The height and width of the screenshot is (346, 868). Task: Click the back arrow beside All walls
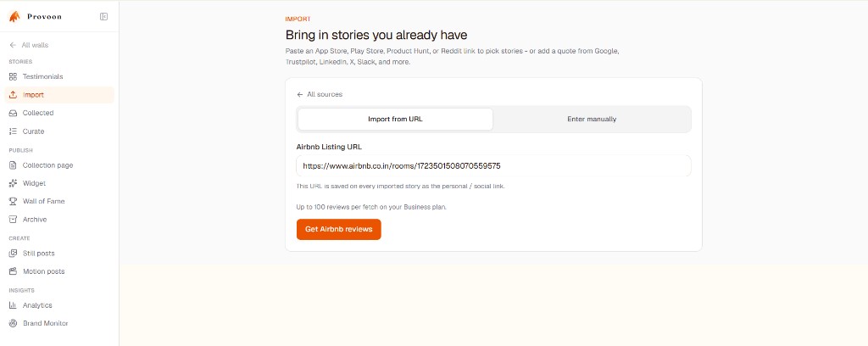13,45
